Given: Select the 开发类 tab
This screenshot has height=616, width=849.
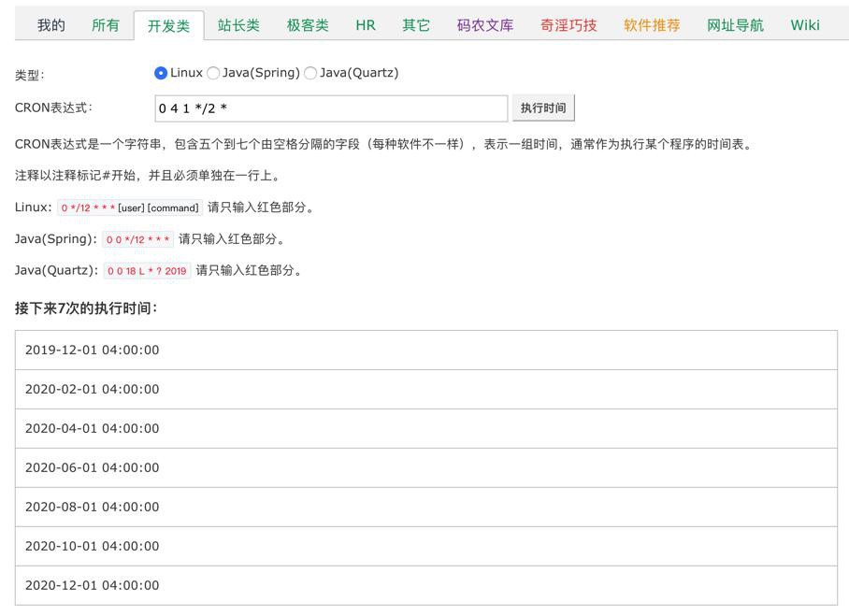Looking at the screenshot, I should 168,26.
